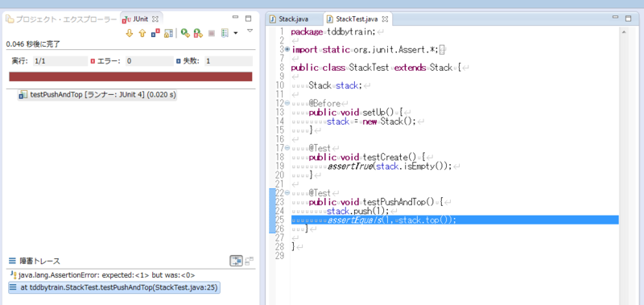
Task: Select the stack frame at StackTest.java:25
Action: [x=114, y=288]
